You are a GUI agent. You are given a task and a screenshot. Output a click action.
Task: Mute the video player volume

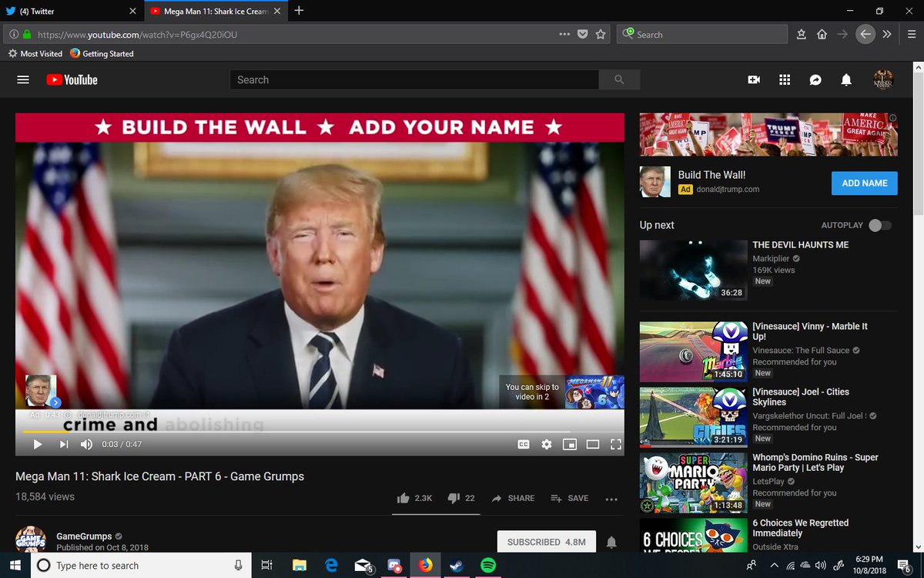(x=86, y=444)
